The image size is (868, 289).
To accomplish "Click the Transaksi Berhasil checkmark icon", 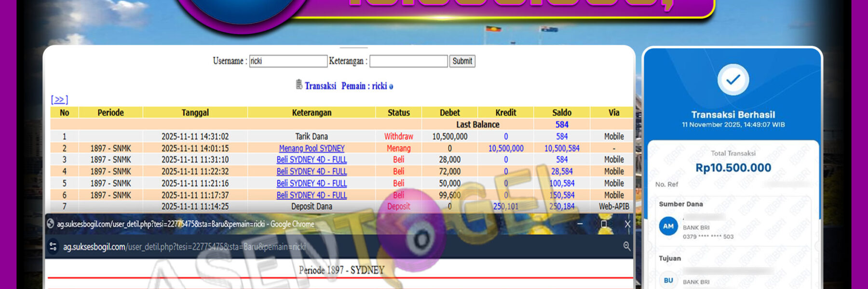I will 733,80.
